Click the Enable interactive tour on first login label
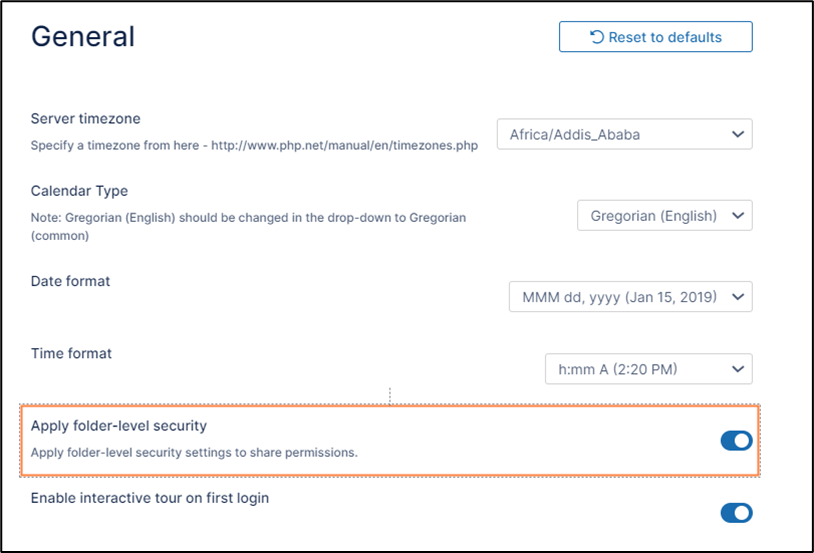Viewport: 814px width, 553px height. (150, 498)
